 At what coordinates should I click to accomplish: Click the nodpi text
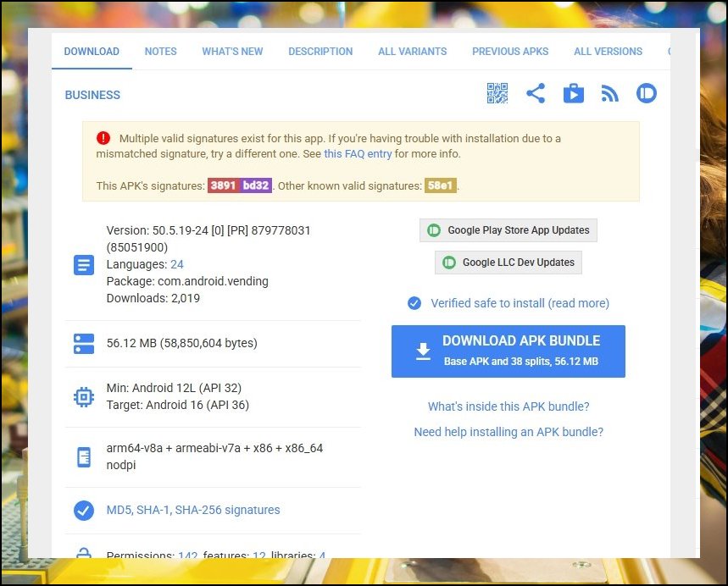click(x=121, y=464)
